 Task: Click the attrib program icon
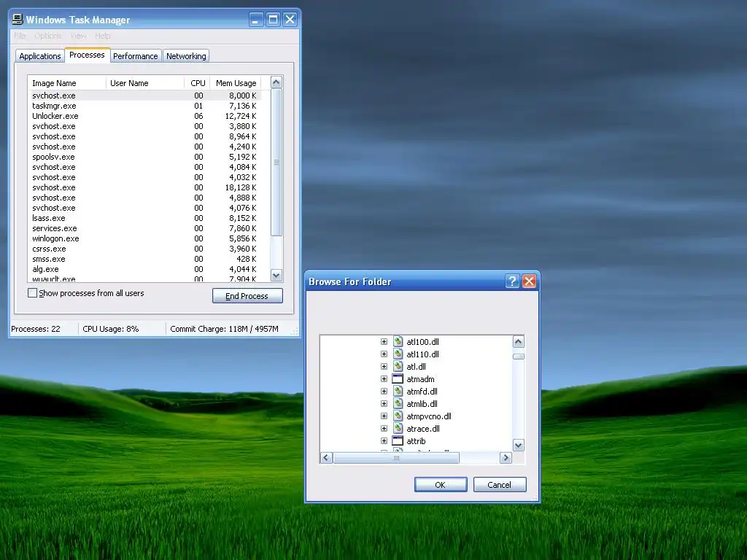[x=398, y=440]
